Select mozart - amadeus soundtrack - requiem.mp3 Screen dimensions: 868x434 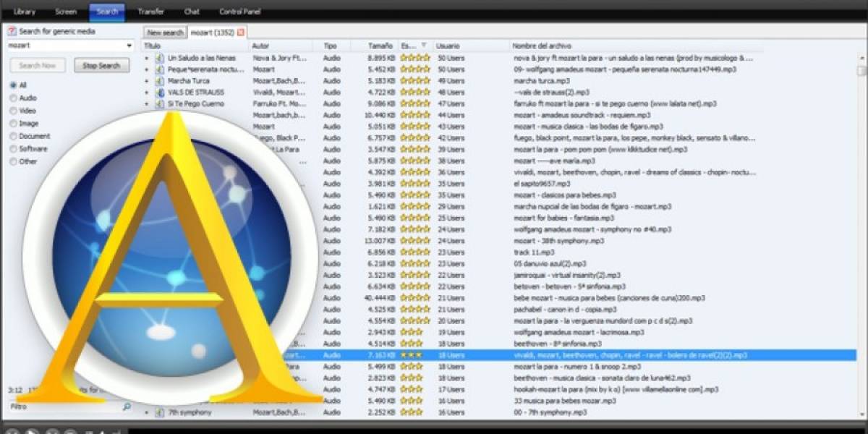click(582, 115)
